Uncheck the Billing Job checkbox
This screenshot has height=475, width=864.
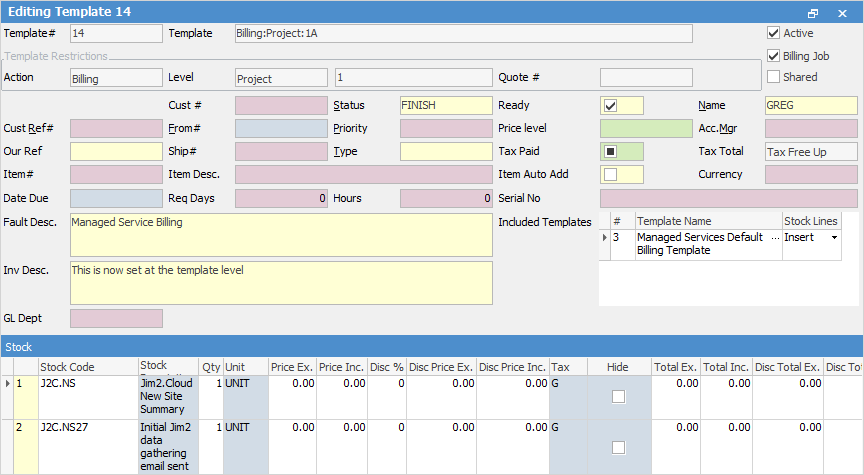click(774, 56)
